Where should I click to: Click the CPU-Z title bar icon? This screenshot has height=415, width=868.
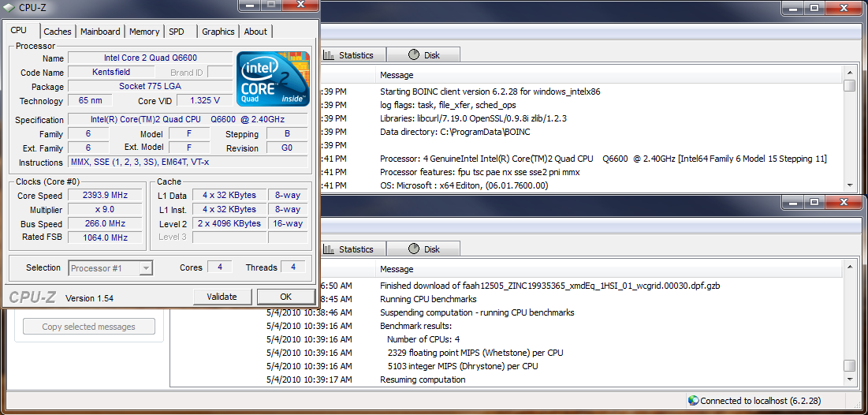click(x=9, y=6)
